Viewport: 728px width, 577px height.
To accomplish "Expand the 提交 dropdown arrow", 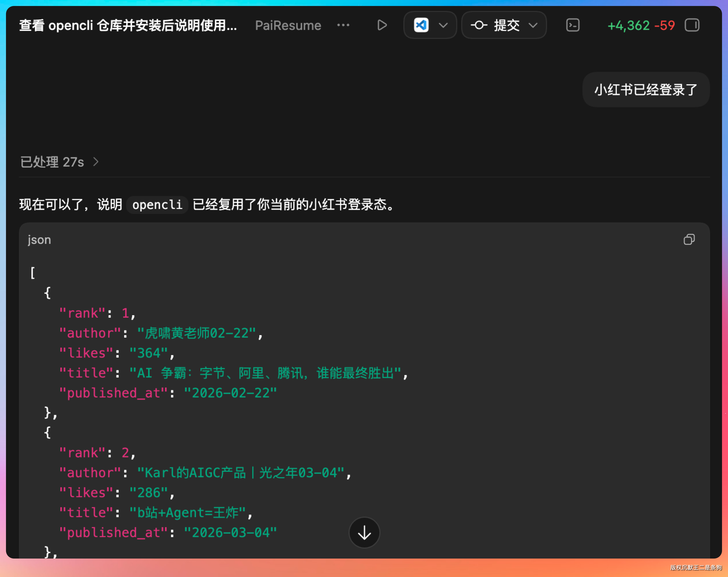I will [x=533, y=25].
